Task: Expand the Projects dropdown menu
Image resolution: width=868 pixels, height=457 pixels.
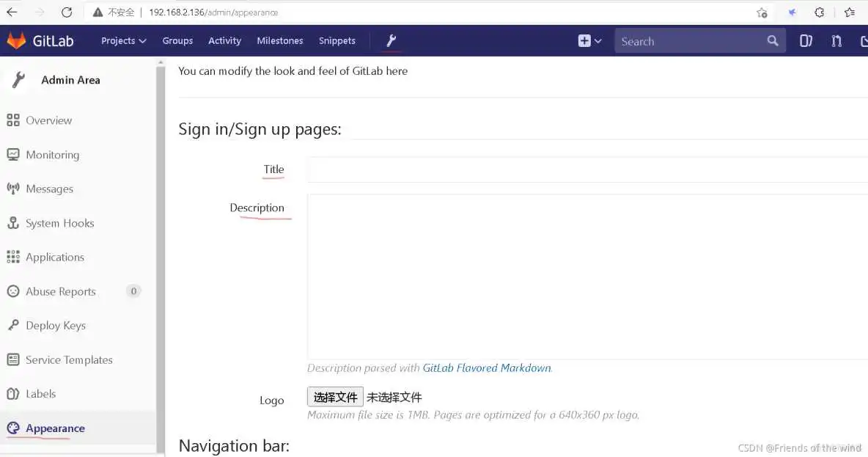Action: (x=123, y=41)
